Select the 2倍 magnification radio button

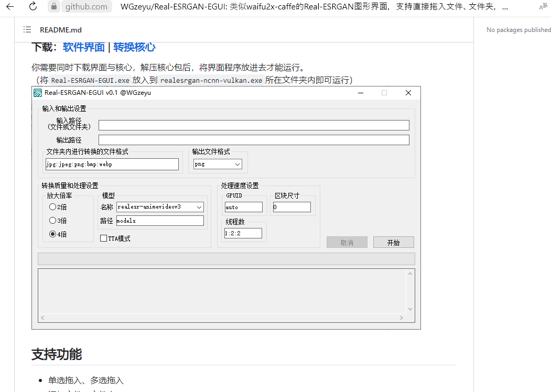click(x=53, y=207)
